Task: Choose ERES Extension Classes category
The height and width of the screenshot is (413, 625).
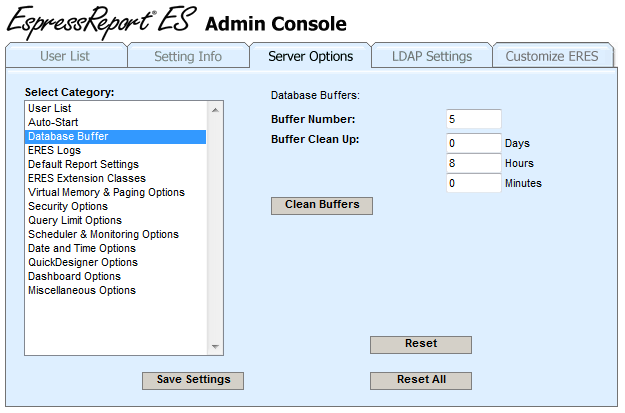Action: click(116, 178)
